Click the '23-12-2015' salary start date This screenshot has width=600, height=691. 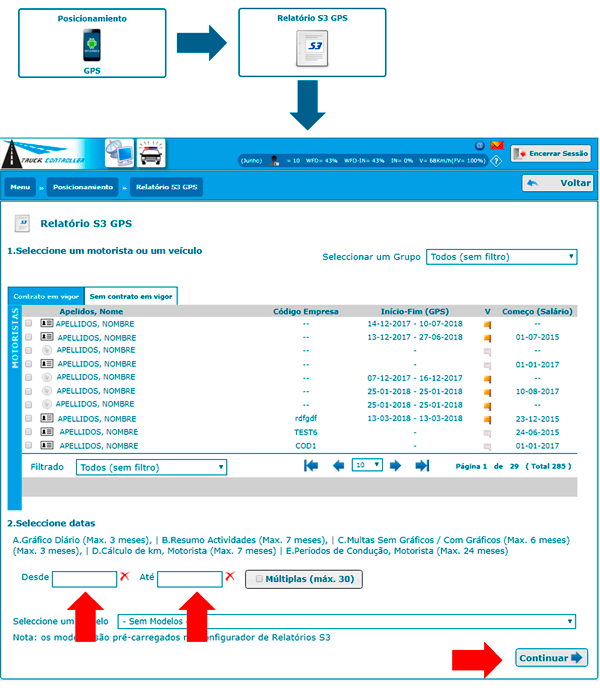(537, 419)
